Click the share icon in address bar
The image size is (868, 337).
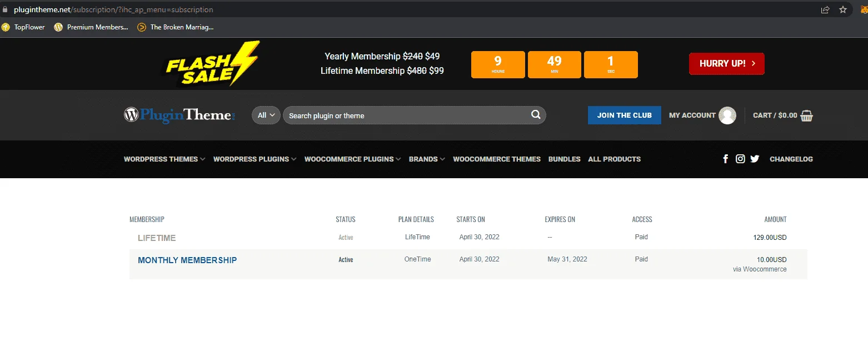(825, 9)
